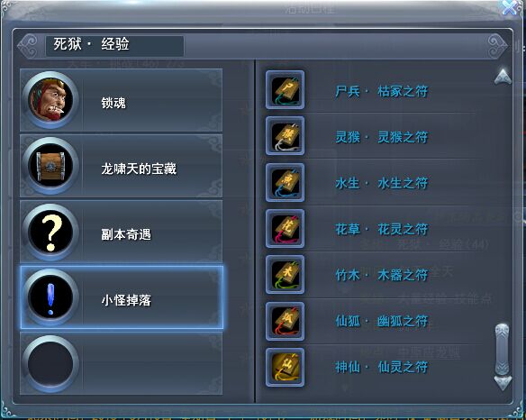Click the 木器之符 wood talisman icon
Screen dimensions: 526x420
[x=285, y=274]
